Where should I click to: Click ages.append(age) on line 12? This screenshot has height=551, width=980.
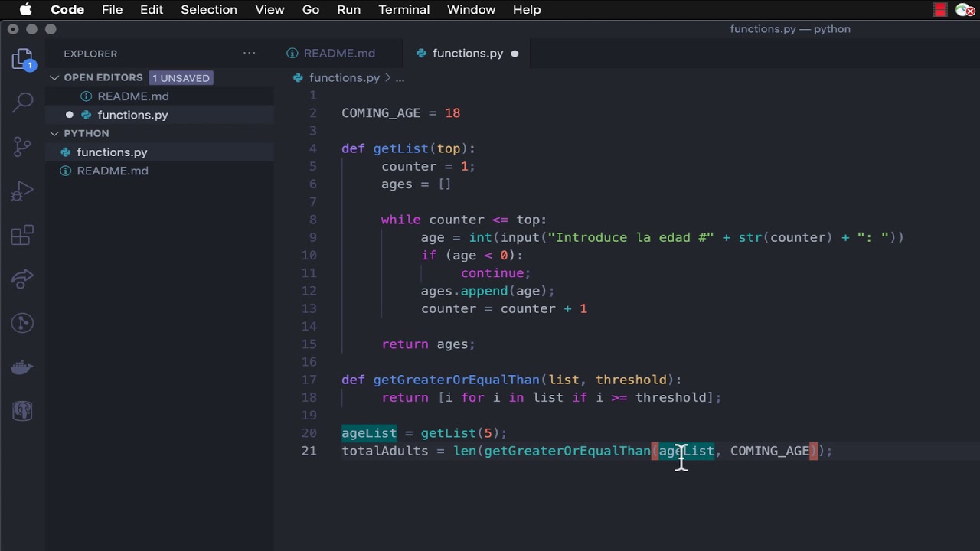(484, 291)
